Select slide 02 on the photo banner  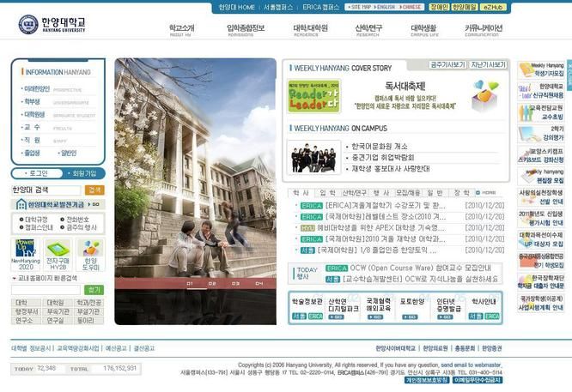pyautogui.click(x=212, y=283)
